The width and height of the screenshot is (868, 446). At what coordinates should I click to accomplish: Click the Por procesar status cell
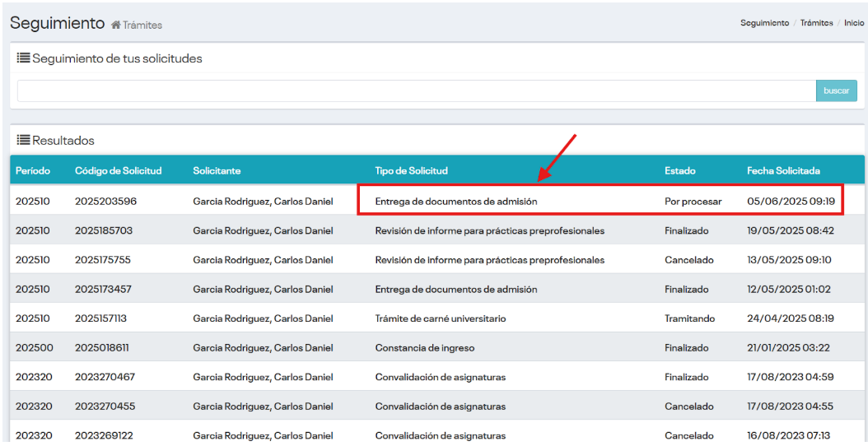(693, 201)
